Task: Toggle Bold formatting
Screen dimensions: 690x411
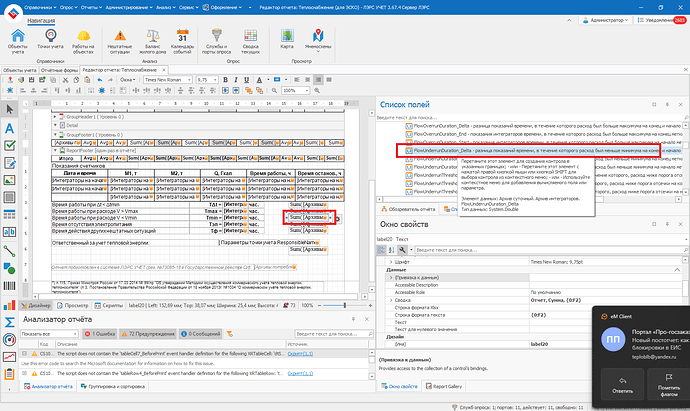Action: click(225, 80)
